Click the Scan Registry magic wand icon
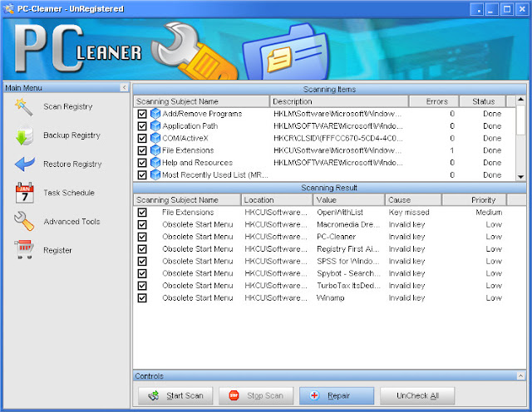 24,107
